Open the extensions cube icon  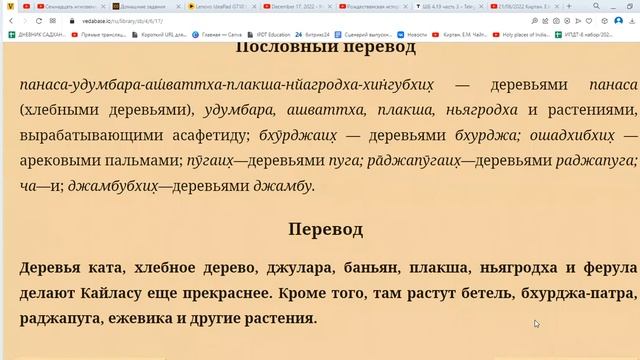604,21
